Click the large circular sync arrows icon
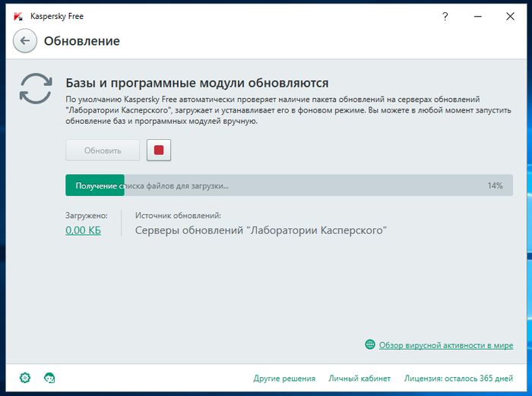This screenshot has height=396, width=532. point(36,89)
